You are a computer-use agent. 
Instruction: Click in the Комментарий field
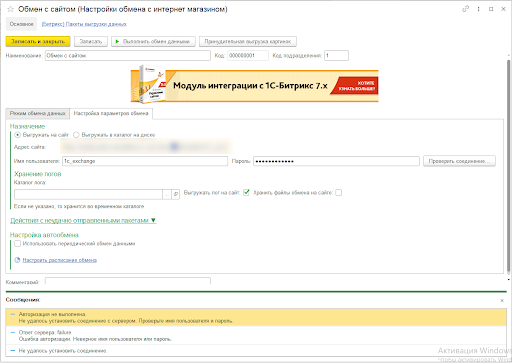[128, 281]
